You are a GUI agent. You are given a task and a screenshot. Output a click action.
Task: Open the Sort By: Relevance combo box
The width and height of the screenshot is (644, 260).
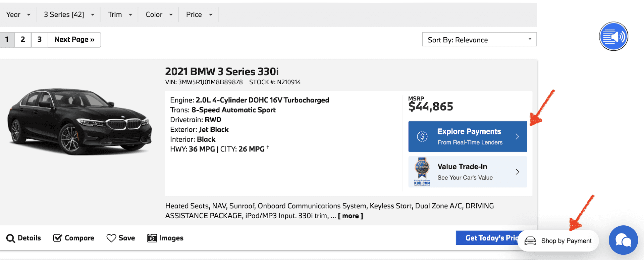pos(479,40)
